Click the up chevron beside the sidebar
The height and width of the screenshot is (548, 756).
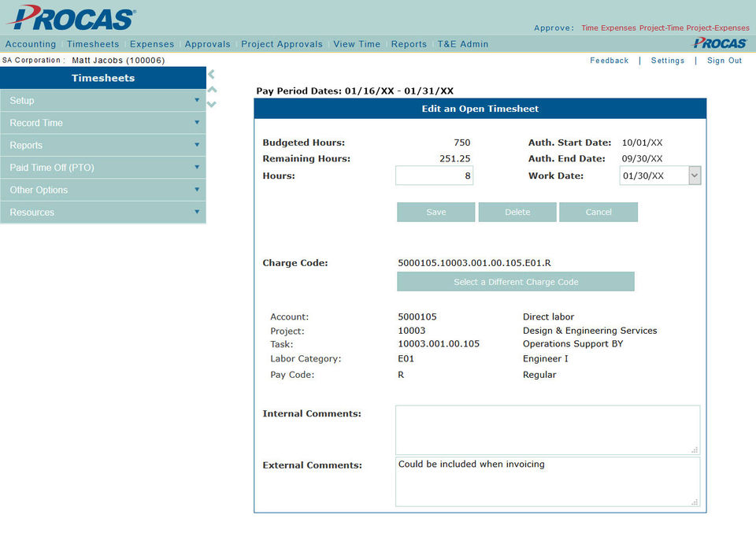(212, 90)
